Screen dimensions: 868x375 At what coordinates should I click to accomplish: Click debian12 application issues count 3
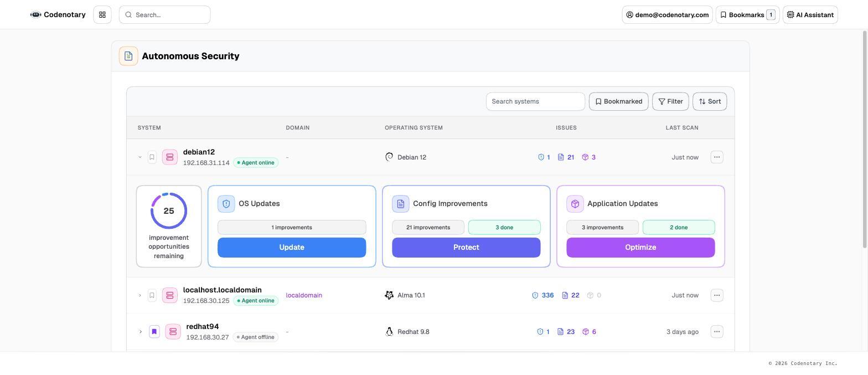pos(589,157)
